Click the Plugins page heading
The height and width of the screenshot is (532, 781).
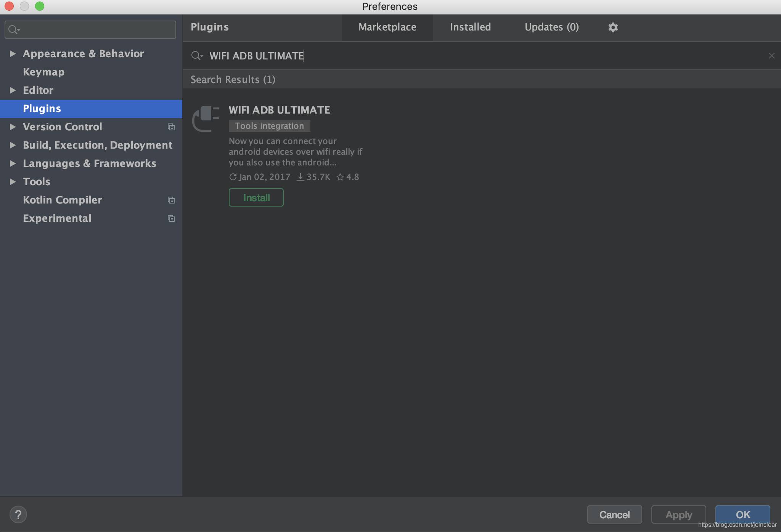210,27
